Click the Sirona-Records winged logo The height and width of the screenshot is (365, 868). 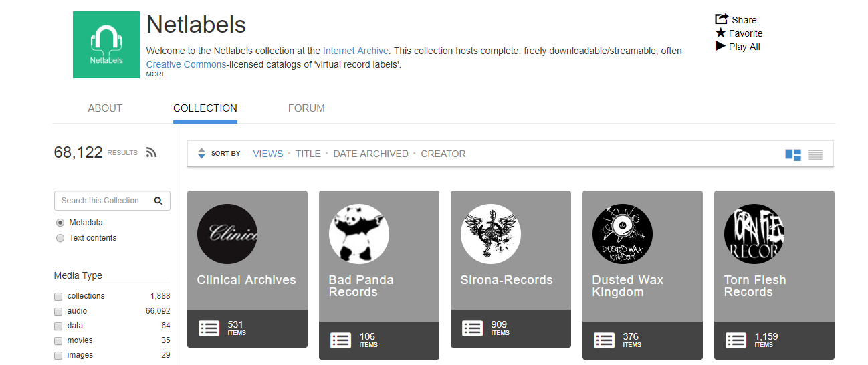[x=491, y=234]
